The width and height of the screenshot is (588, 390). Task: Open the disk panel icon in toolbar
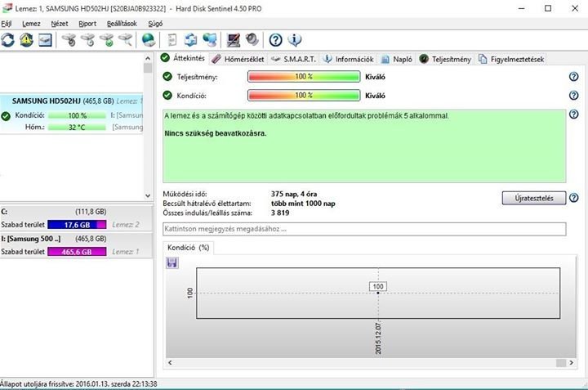click(45, 40)
